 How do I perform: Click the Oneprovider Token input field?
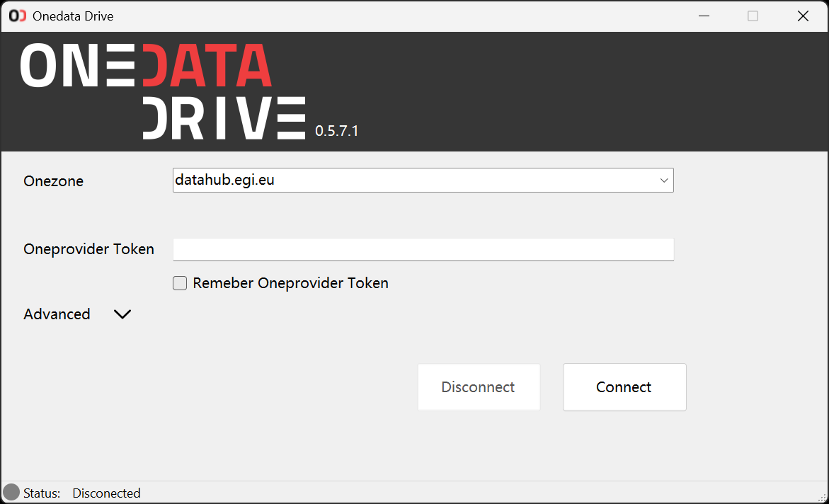point(423,250)
